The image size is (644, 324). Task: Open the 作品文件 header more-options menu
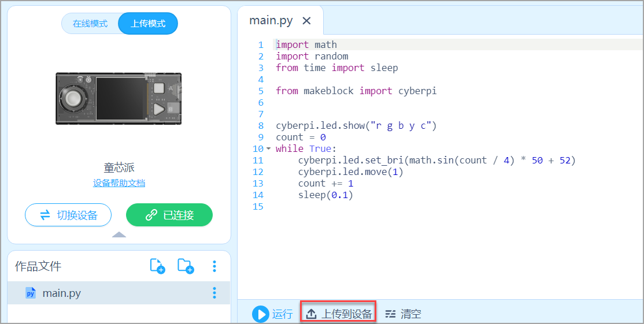[214, 266]
